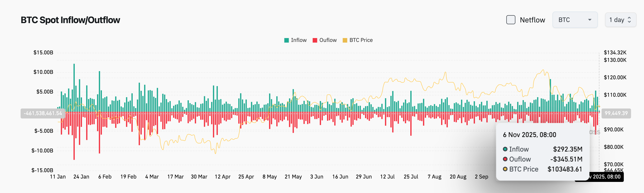Click the 25 Jul date axis label
The width and height of the screenshot is (644, 193).
(411, 177)
